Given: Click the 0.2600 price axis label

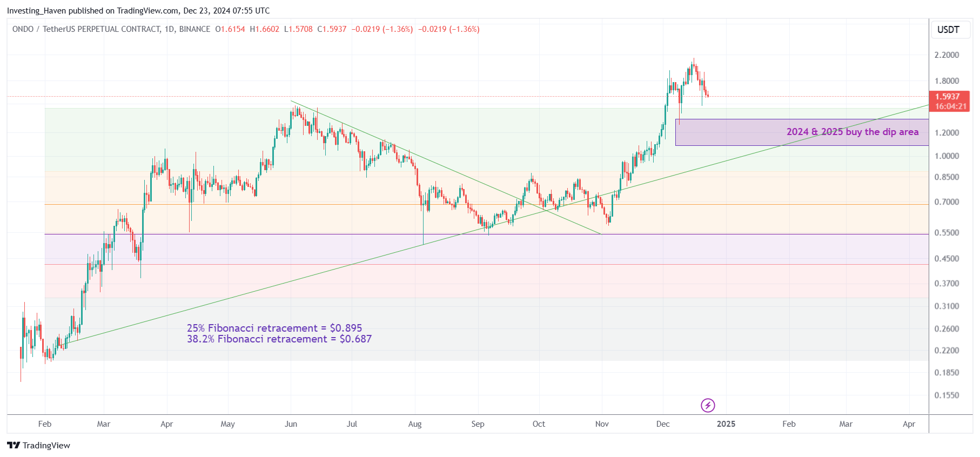Looking at the screenshot, I should [947, 329].
